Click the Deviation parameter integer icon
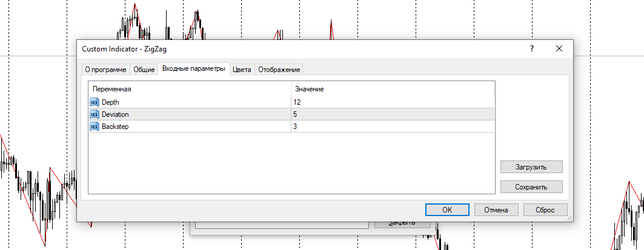This screenshot has height=250, width=644. (94, 114)
